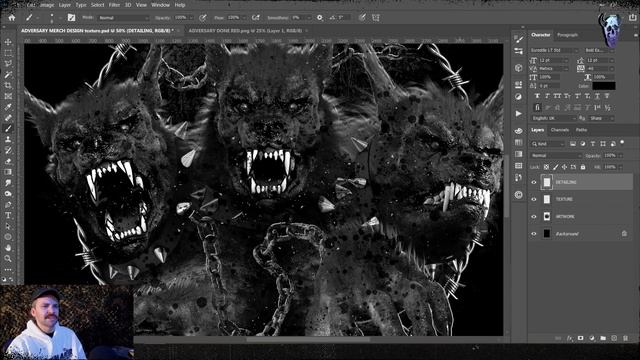The width and height of the screenshot is (640, 360).
Task: Hide the DETAILING layer
Action: [533, 182]
